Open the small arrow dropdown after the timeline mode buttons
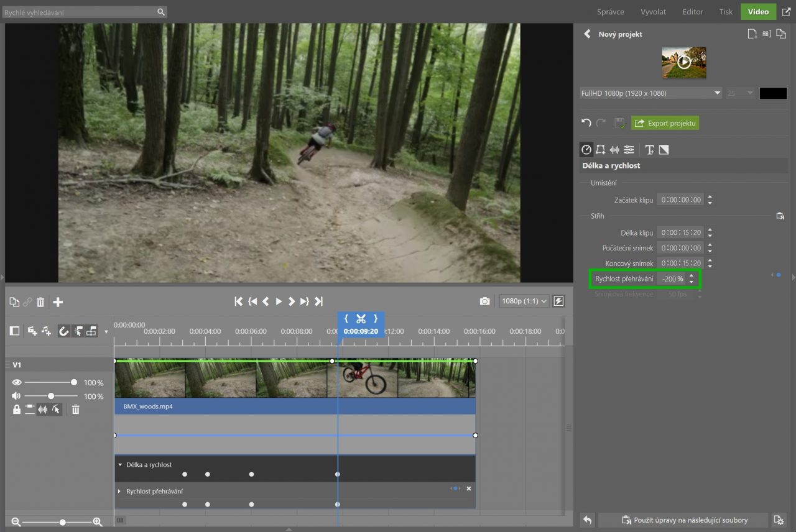This screenshot has height=532, width=796. point(106,332)
